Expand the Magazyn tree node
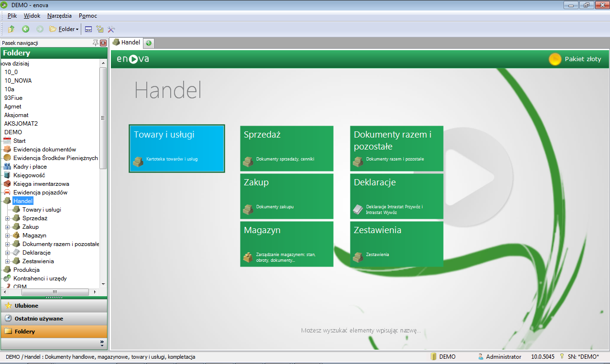Screen dimensions: 610x364 click(x=7, y=236)
